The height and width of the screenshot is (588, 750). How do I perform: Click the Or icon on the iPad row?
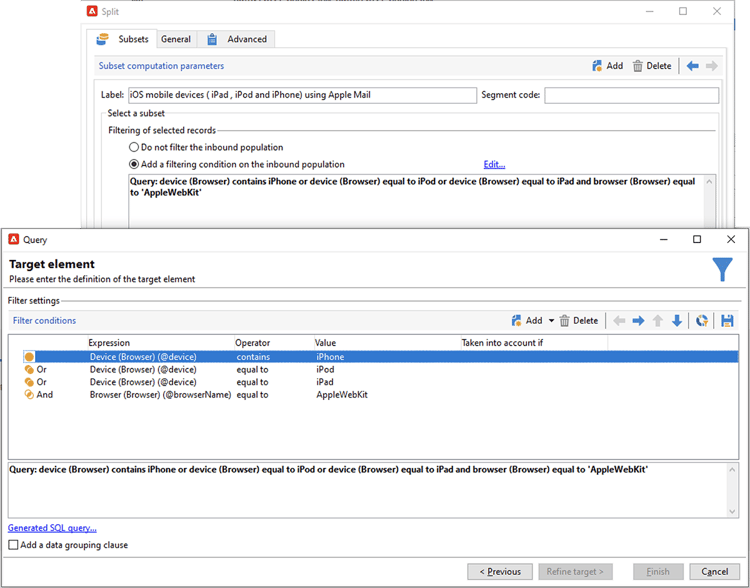[29, 382]
